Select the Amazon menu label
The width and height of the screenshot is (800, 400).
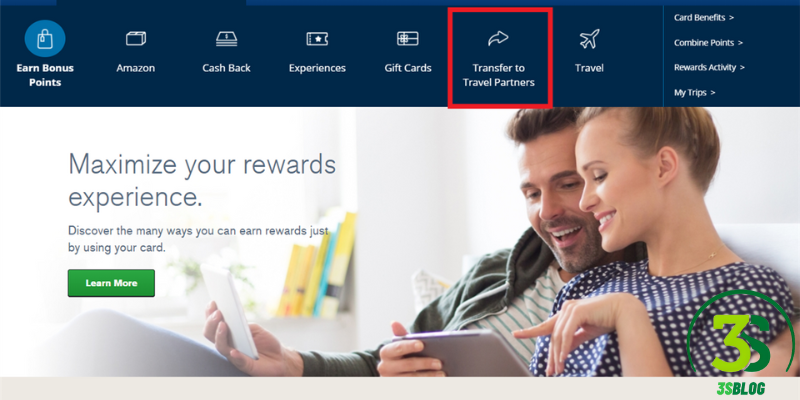click(x=136, y=68)
